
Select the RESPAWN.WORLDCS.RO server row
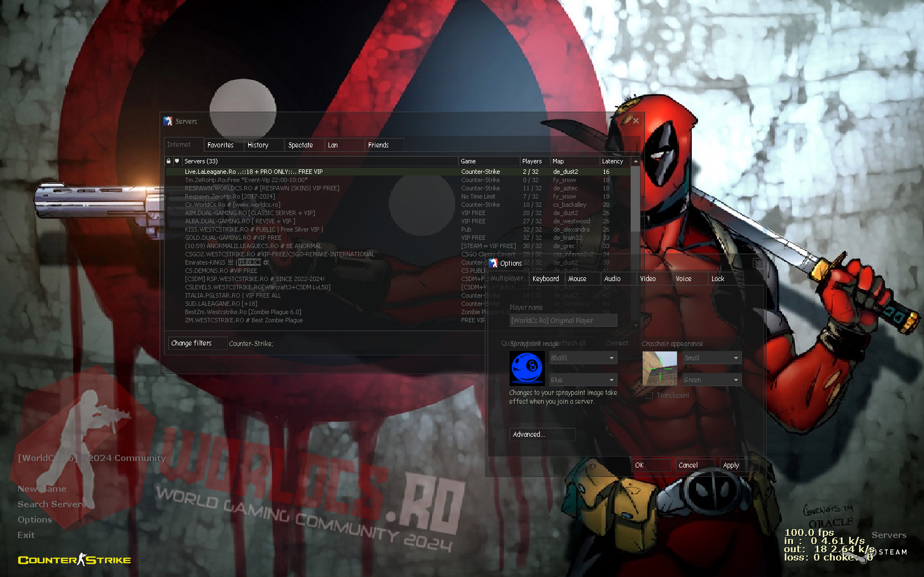coord(398,188)
